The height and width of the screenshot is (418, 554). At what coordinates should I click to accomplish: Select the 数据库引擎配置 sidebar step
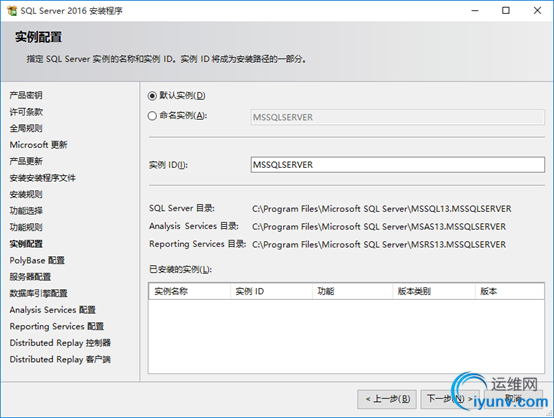[x=38, y=293]
